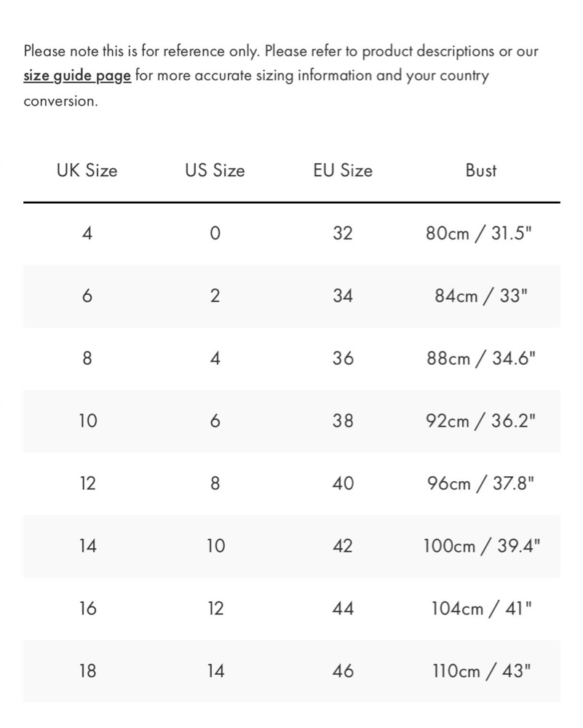Select the UK size 4 cell

[87, 233]
